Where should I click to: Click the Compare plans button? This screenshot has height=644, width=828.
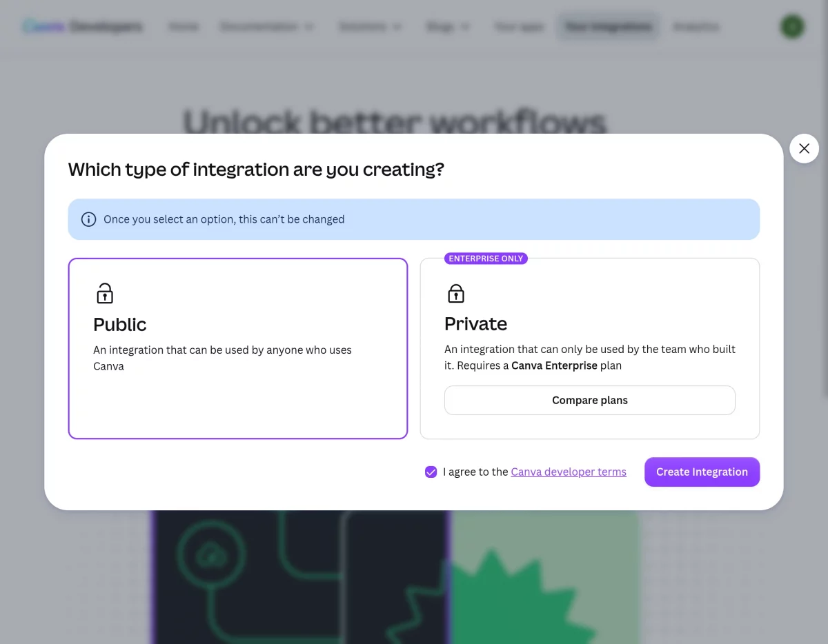pos(590,401)
